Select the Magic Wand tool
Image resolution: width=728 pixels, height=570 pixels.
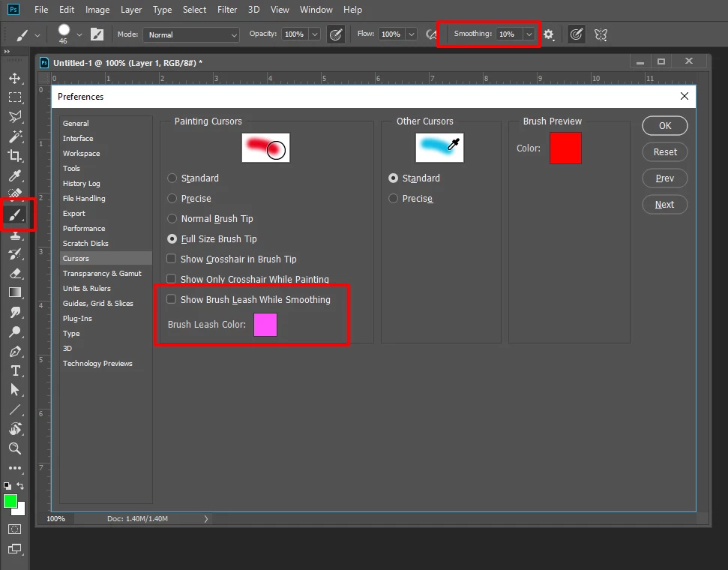15,136
